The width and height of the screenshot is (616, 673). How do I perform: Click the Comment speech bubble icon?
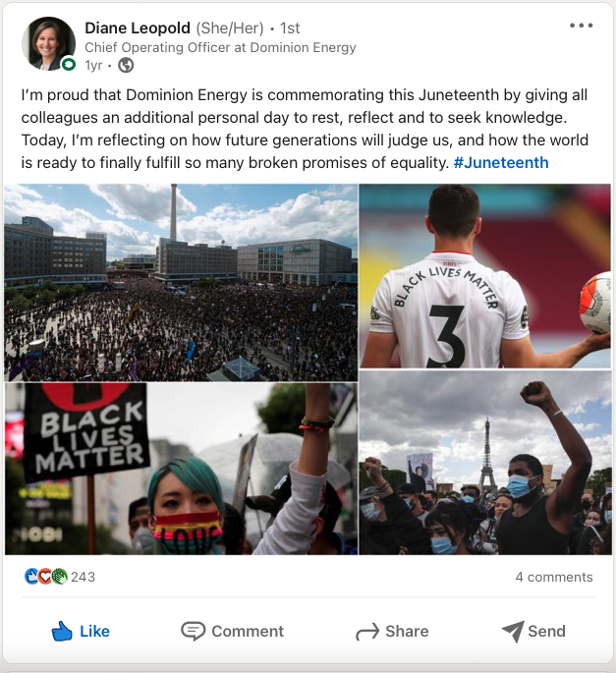194,632
